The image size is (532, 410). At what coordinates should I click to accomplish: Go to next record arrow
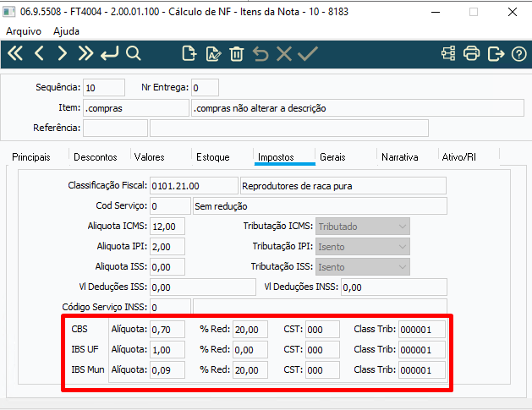pos(62,53)
